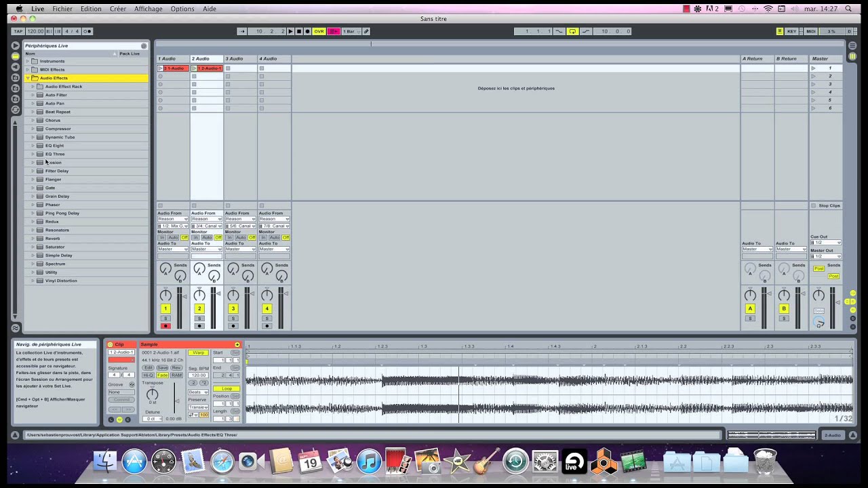Toggle the yellow Loop switch in transport
This screenshot has width=868, height=488.
click(573, 31)
